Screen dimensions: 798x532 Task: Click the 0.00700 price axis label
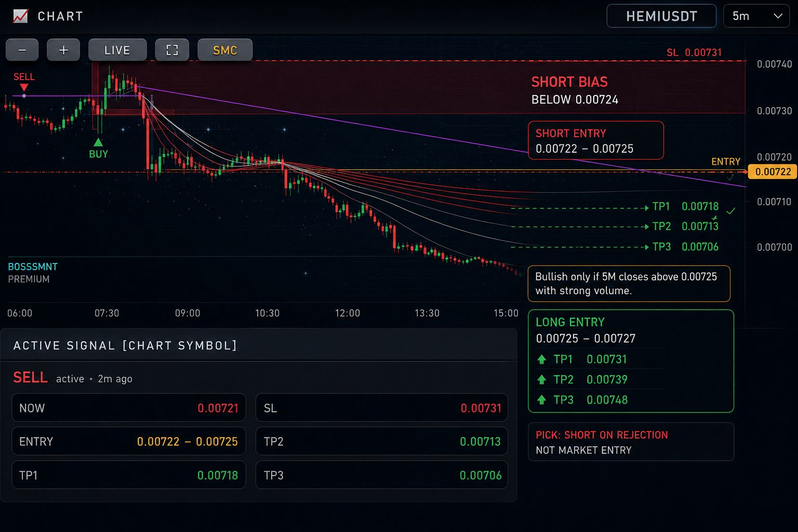774,247
